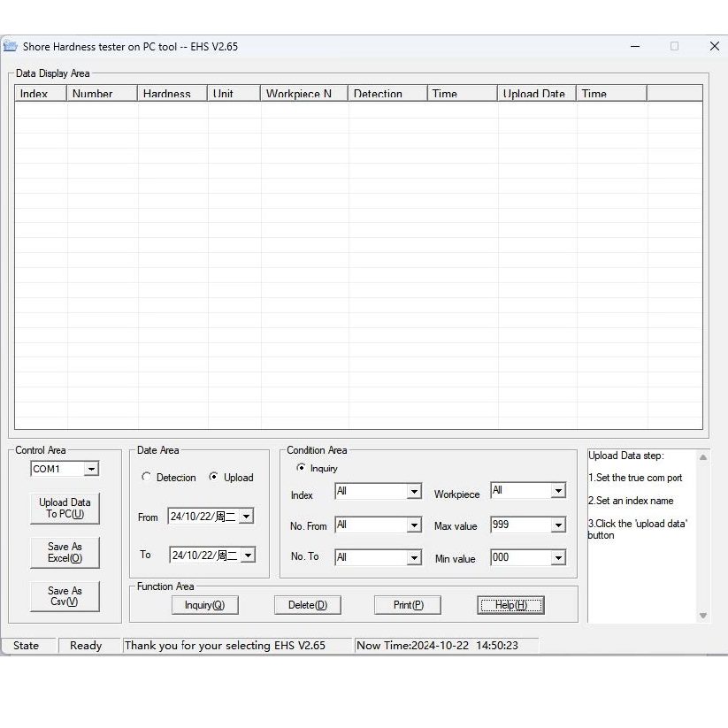Click 'Thank you for your selecting EHS' text

(x=226, y=646)
